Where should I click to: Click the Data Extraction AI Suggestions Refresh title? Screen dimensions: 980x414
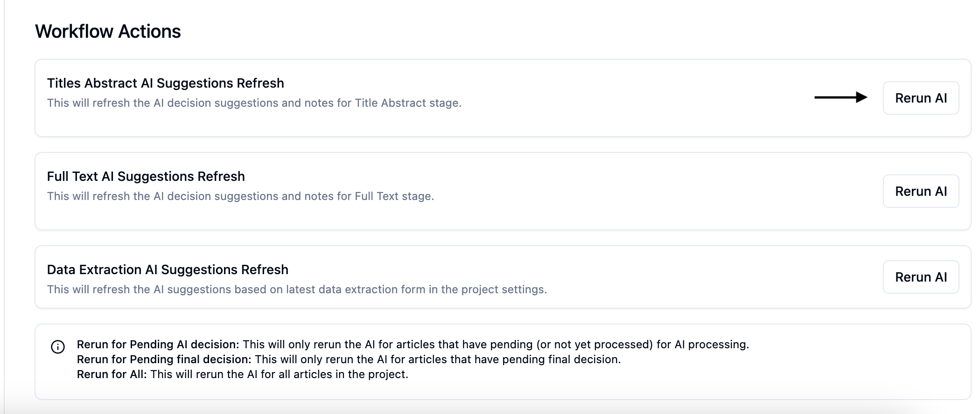click(168, 269)
